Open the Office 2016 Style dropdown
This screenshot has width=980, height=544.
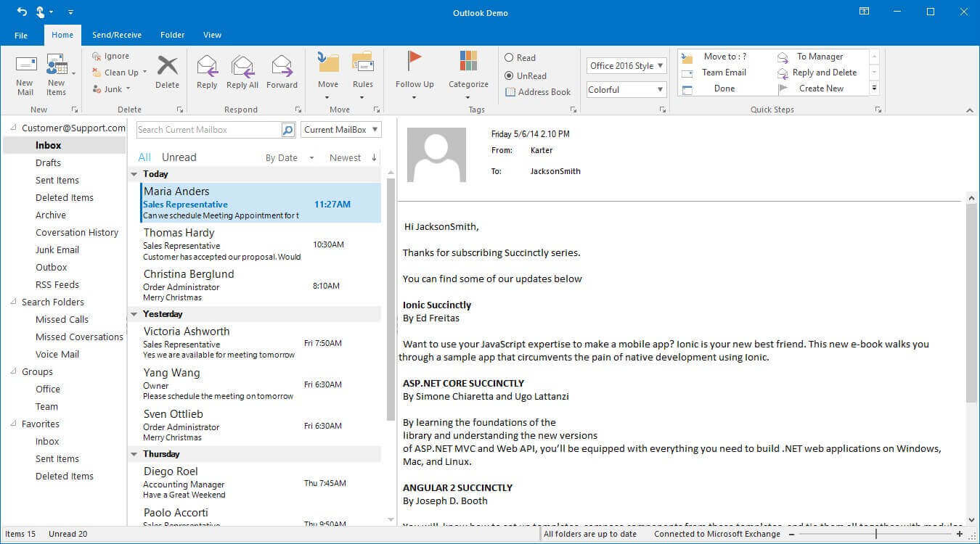626,65
